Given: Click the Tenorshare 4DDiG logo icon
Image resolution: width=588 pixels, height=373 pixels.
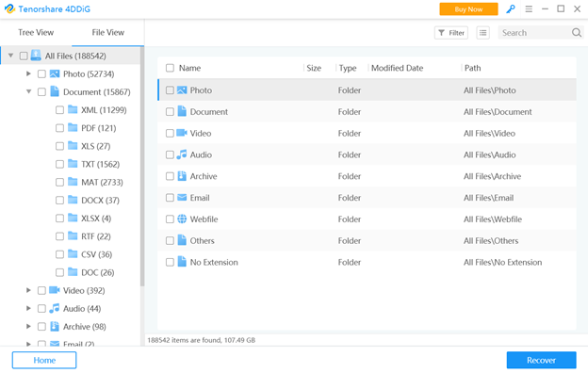Looking at the screenshot, I should tap(9, 8).
